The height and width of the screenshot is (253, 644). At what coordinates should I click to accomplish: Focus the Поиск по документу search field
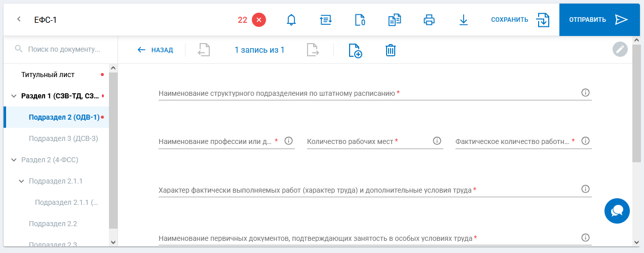tap(64, 49)
